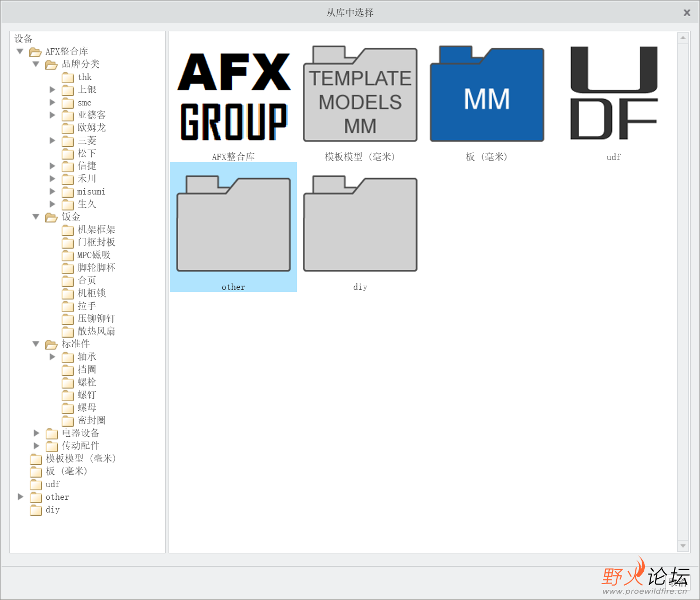700x600 pixels.
Task: Click the folder icon beside 密封圈
Action: tap(67, 421)
